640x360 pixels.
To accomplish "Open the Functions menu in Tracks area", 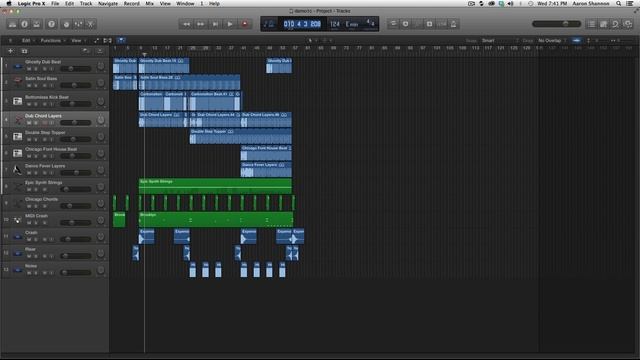I will tap(52, 40).
